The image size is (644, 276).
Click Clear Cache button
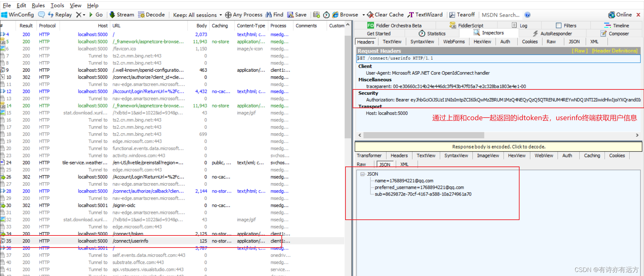tap(385, 15)
